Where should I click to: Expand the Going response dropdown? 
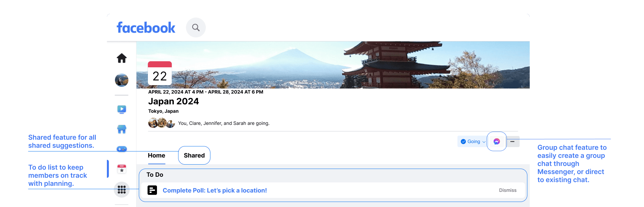click(x=473, y=141)
